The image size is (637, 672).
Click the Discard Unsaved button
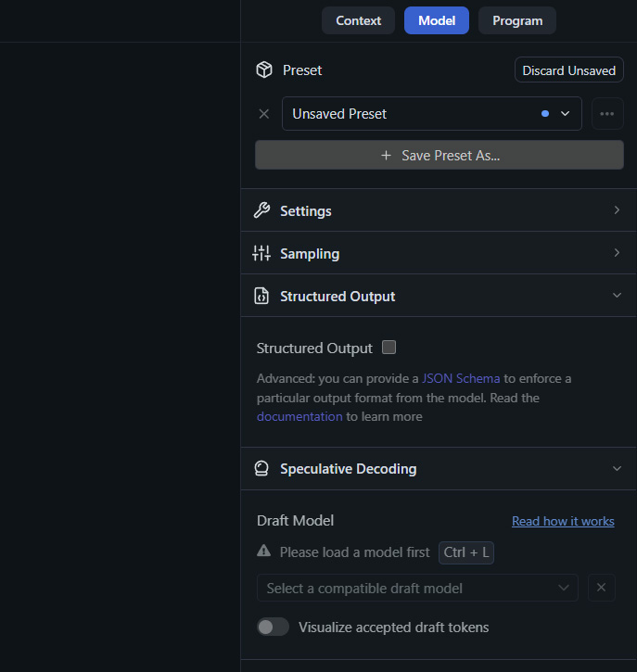tap(568, 70)
